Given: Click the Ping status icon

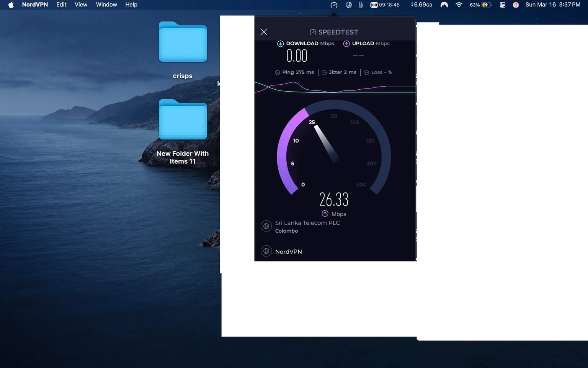Looking at the screenshot, I should (277, 72).
